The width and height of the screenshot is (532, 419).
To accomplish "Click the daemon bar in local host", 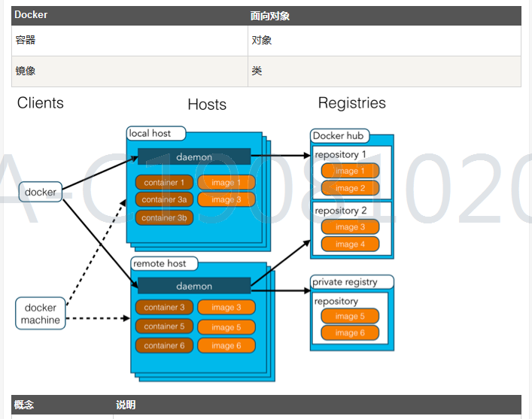I will coord(194,156).
